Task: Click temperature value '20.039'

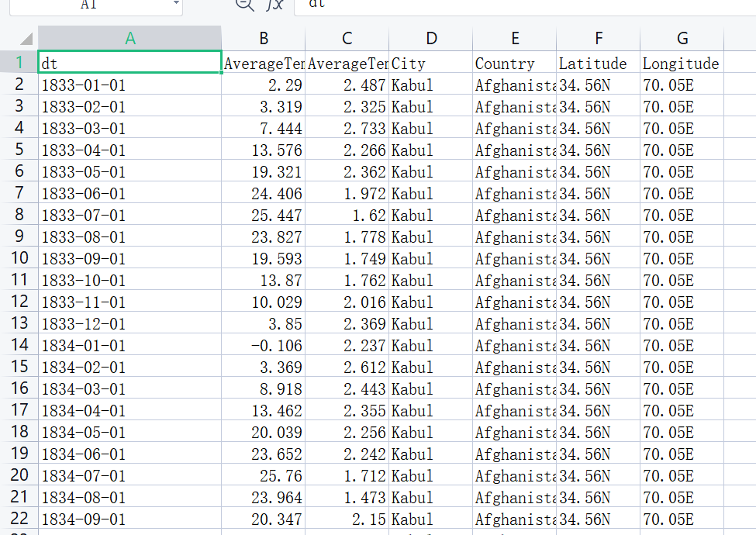Action: (x=264, y=432)
